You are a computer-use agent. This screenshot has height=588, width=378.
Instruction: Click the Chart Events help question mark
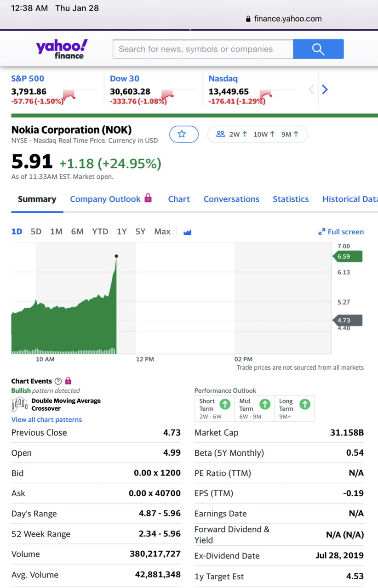click(58, 381)
